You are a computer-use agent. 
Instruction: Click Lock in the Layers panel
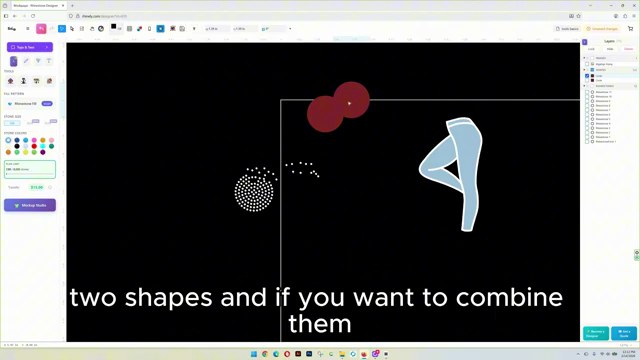tap(591, 49)
